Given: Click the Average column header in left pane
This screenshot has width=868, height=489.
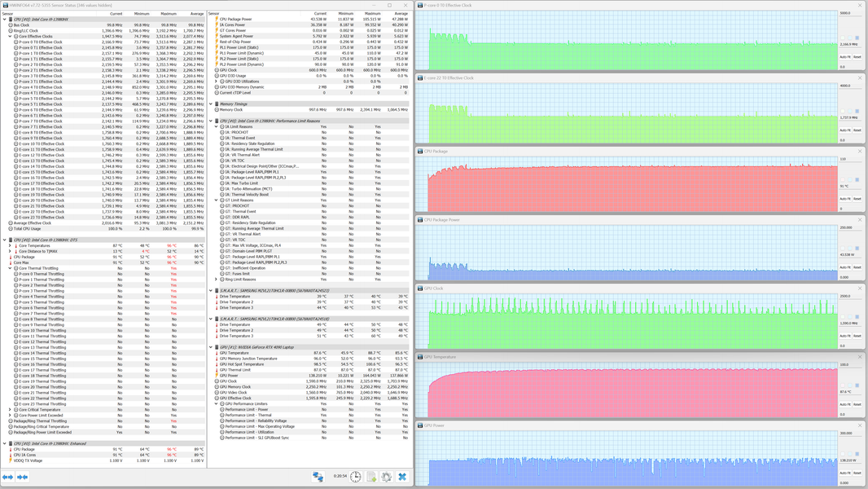Looking at the screenshot, I should tap(197, 14).
